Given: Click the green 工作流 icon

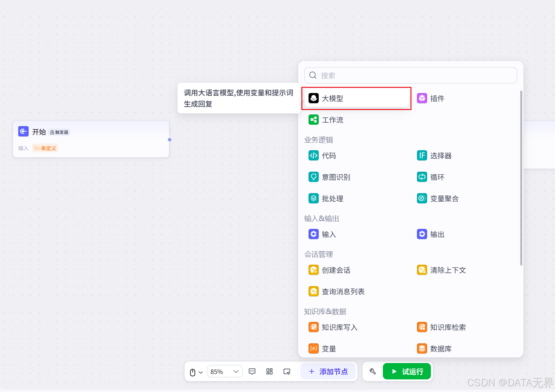Looking at the screenshot, I should pyautogui.click(x=314, y=120).
